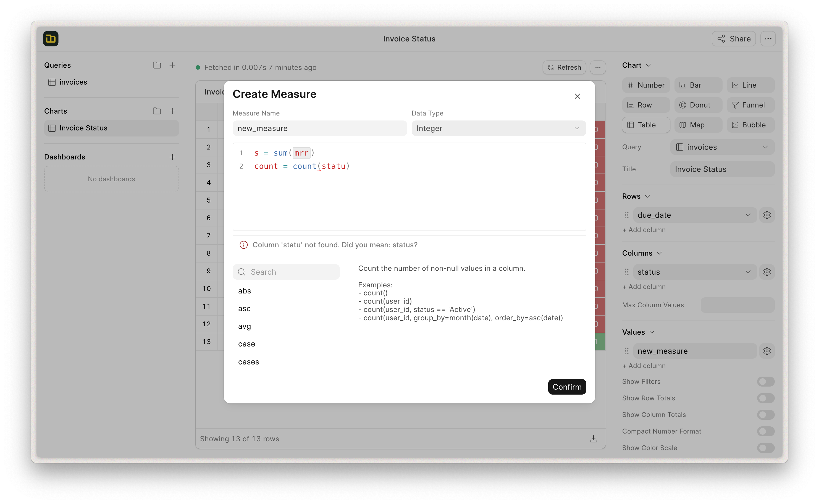Click the Refresh button
This screenshot has height=504, width=819.
(x=564, y=67)
